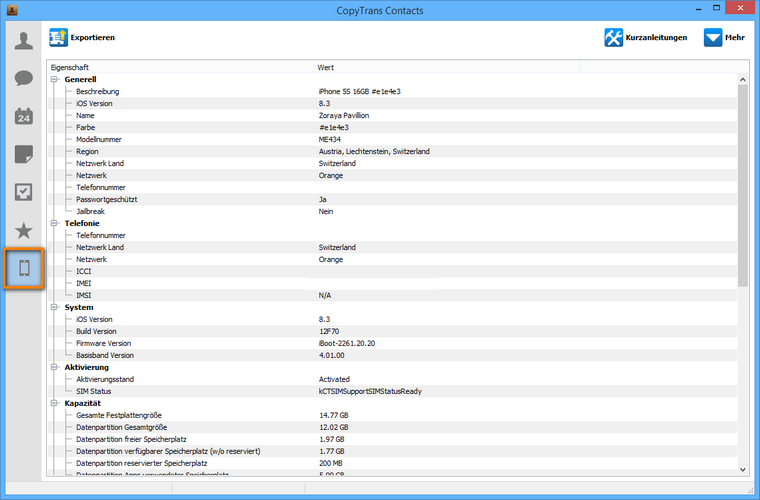Minimize the CopyTrans Contacts window

coord(699,9)
